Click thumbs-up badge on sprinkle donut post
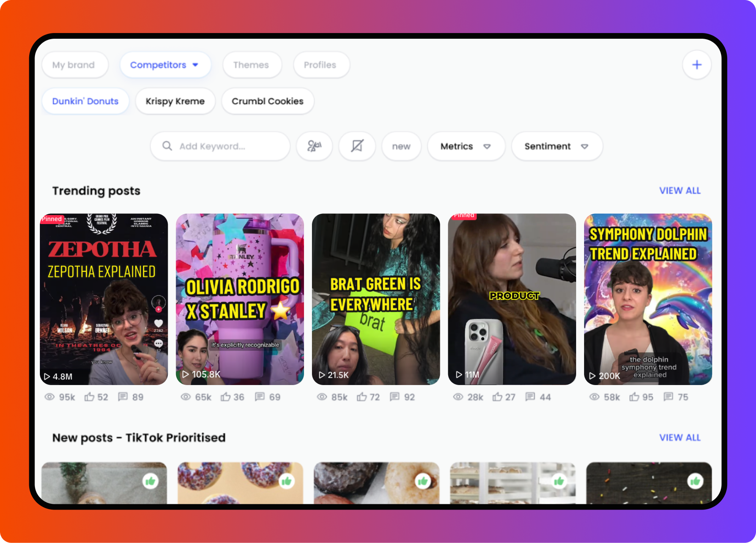The width and height of the screenshot is (756, 543). pos(287,481)
